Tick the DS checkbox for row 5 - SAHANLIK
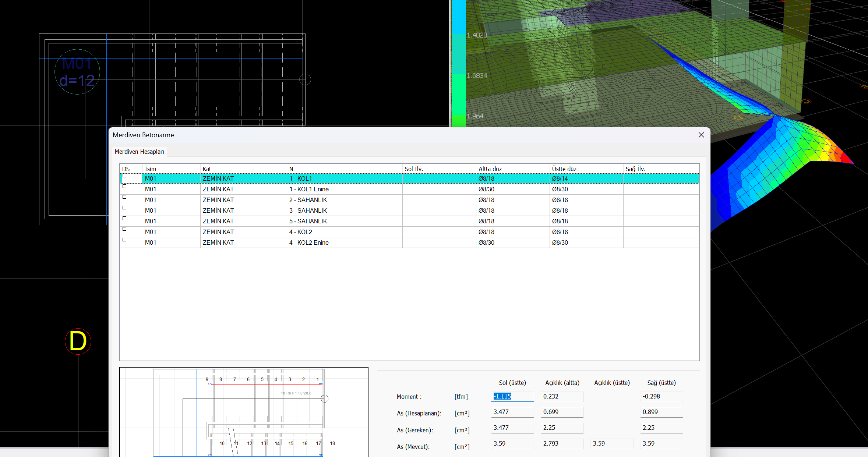The height and width of the screenshot is (457, 868). pos(124,219)
